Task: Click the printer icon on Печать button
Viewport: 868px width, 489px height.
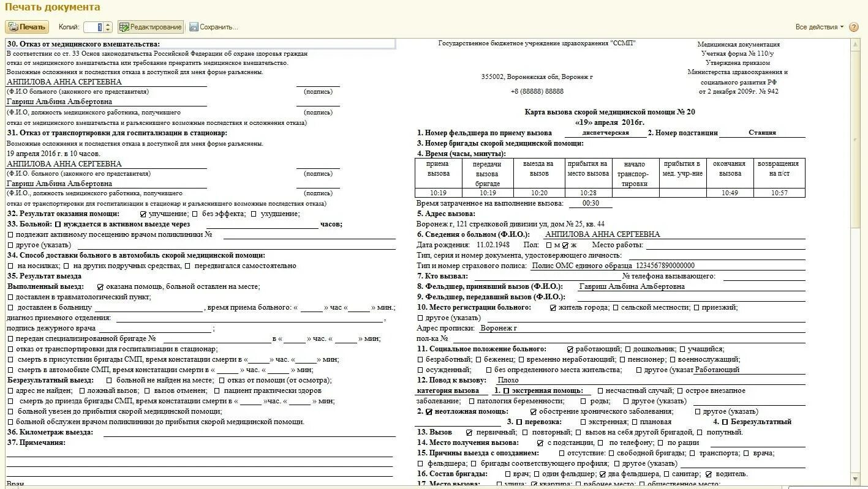Action: pos(13,27)
